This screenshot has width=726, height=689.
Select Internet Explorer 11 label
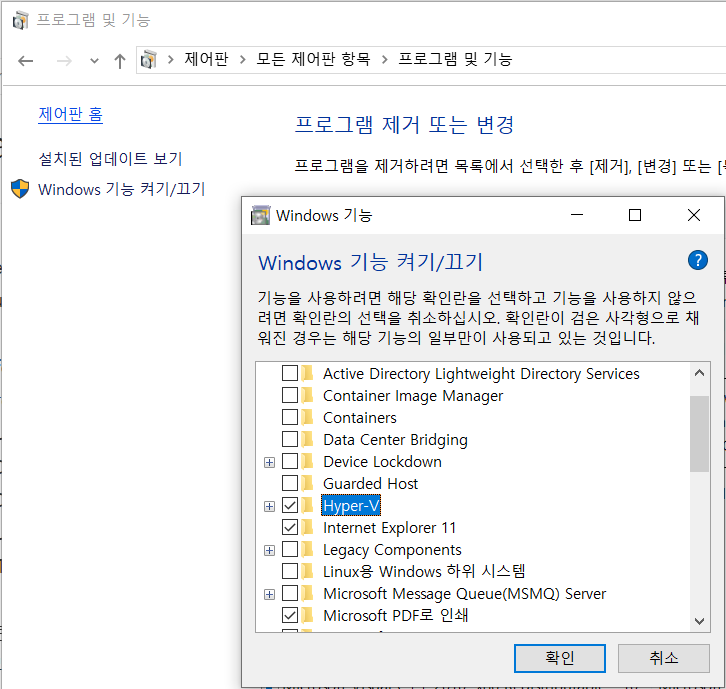click(x=389, y=527)
